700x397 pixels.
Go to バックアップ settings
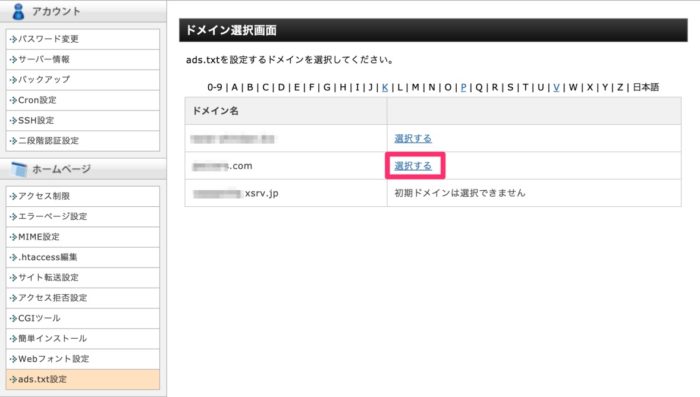tap(83, 79)
